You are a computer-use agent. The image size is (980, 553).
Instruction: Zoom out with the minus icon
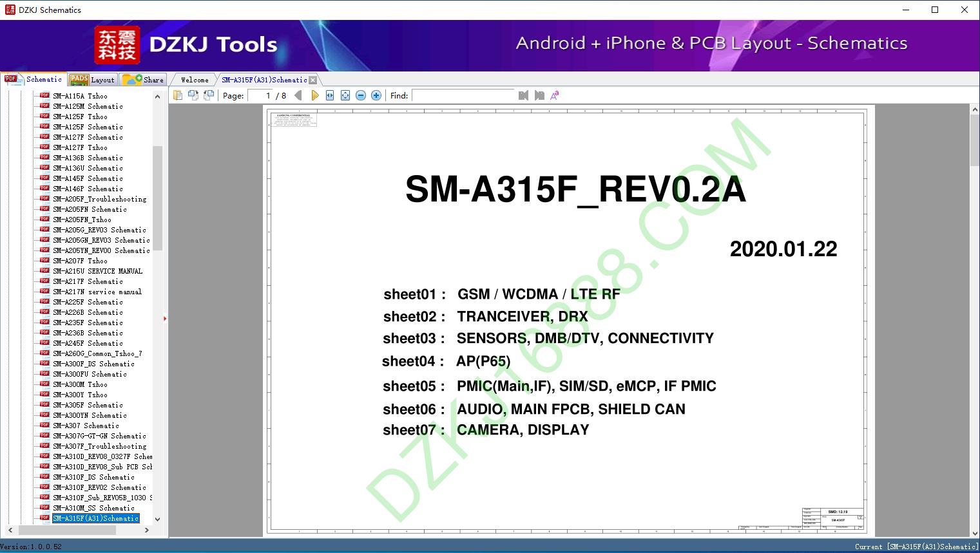click(x=361, y=95)
